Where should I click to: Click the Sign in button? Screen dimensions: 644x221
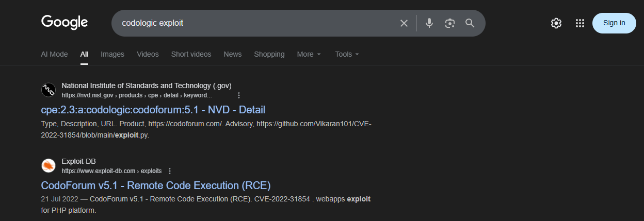point(614,23)
